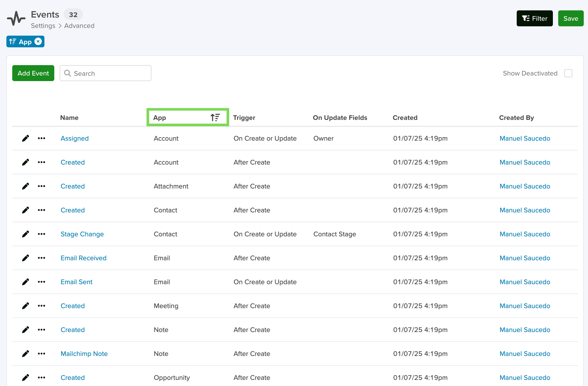Edit the Stage Change event via pencil
Viewport: 588px width, 386px height.
tap(26, 234)
